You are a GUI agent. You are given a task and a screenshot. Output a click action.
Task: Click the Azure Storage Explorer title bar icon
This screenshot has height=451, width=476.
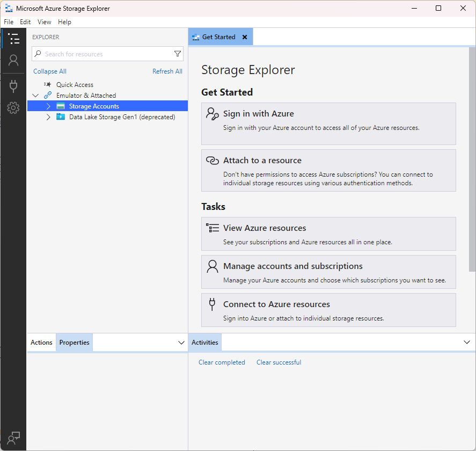coord(9,8)
